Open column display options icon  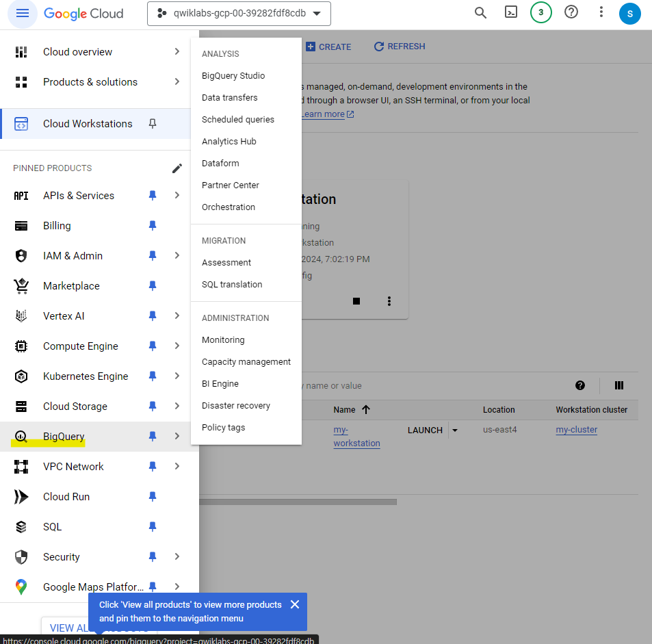click(619, 385)
